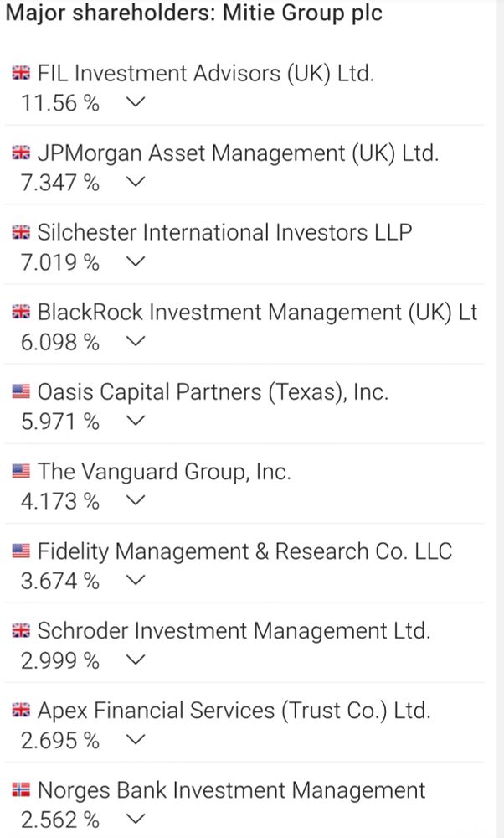504x838 pixels.
Task: Expand details for The Vanguard Group
Action: pyautogui.click(x=136, y=502)
